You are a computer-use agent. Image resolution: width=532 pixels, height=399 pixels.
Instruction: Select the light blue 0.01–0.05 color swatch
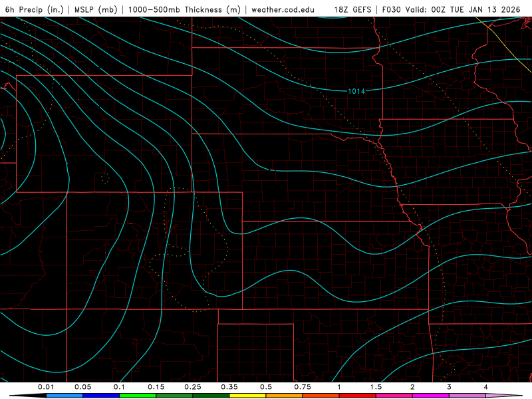point(65,396)
